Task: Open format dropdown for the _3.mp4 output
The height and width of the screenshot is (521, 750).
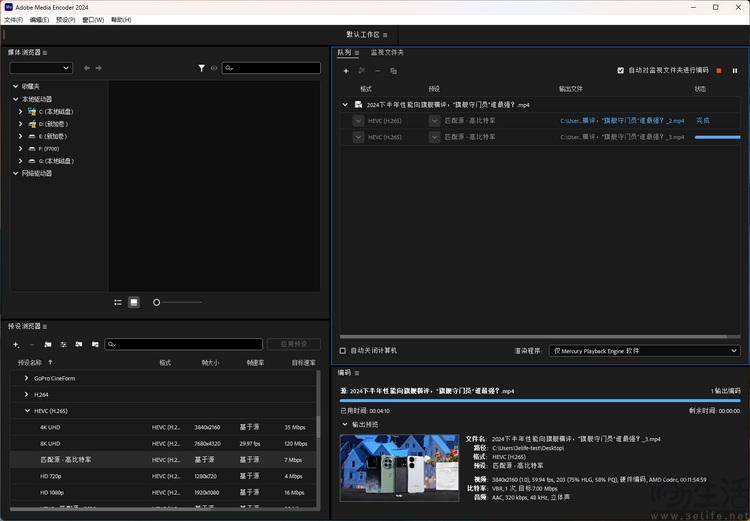Action: [358, 137]
